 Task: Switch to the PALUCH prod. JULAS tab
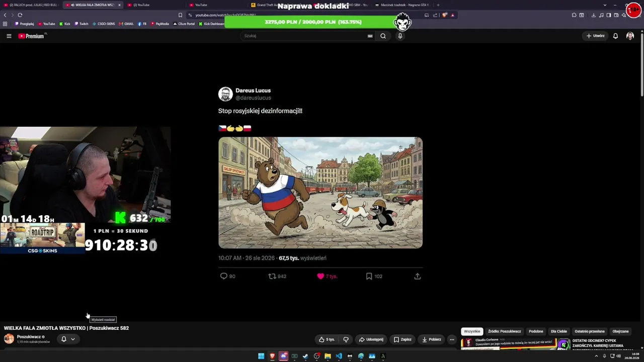pyautogui.click(x=31, y=5)
